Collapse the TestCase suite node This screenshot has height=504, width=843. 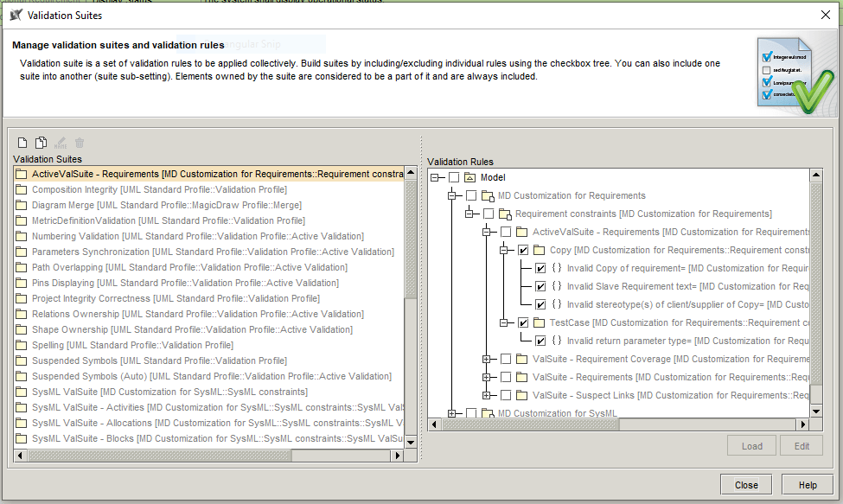point(504,322)
